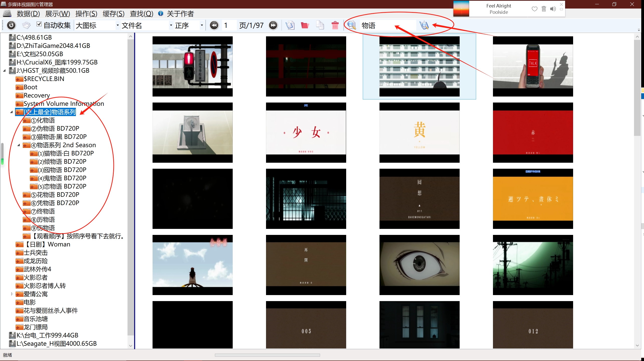Go to the previous page with rewind button

214,25
